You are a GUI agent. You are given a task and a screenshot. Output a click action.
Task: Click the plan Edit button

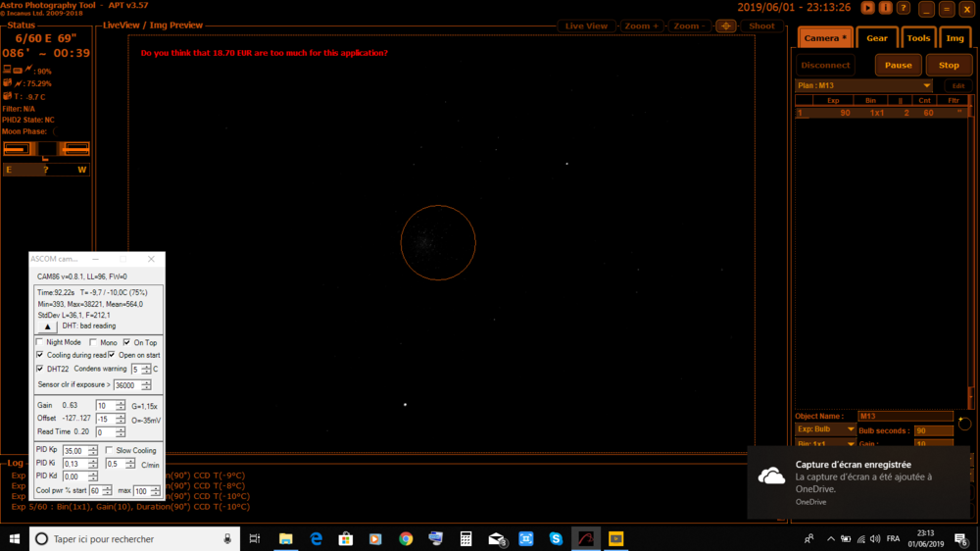coord(958,85)
